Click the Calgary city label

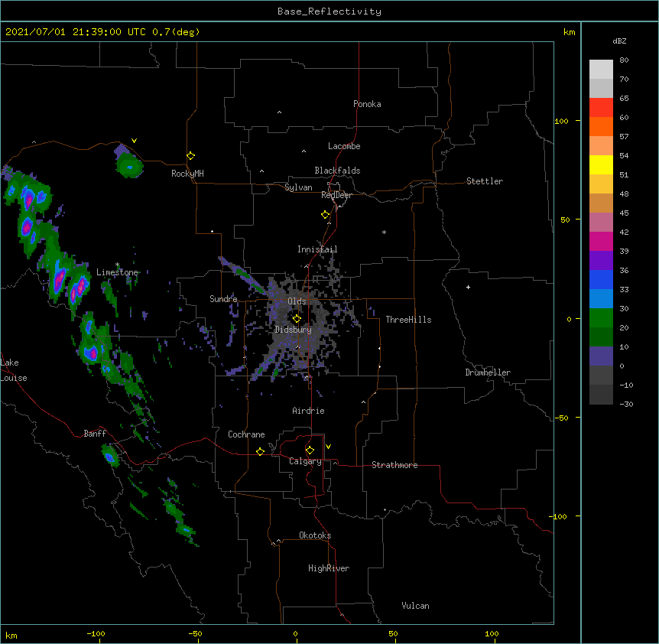click(305, 461)
